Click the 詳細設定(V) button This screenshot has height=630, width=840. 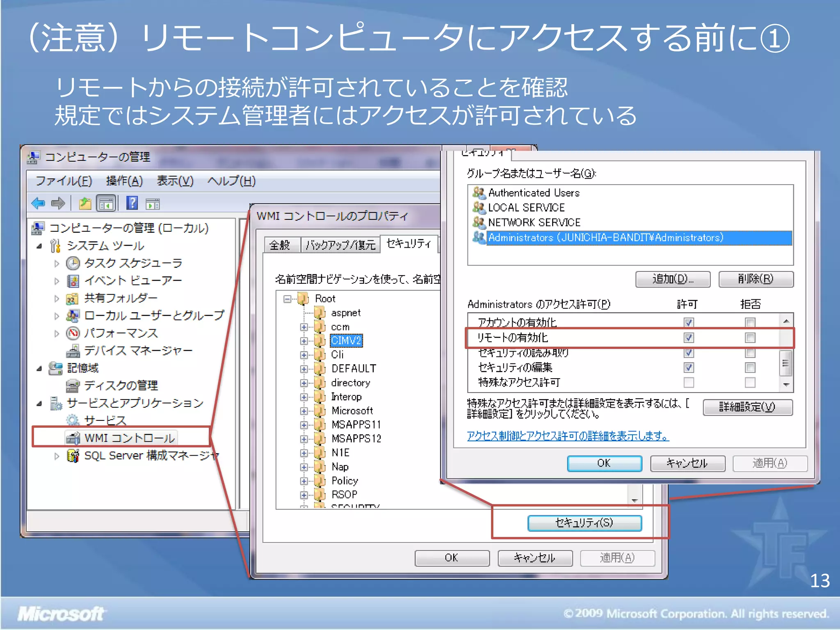click(748, 407)
